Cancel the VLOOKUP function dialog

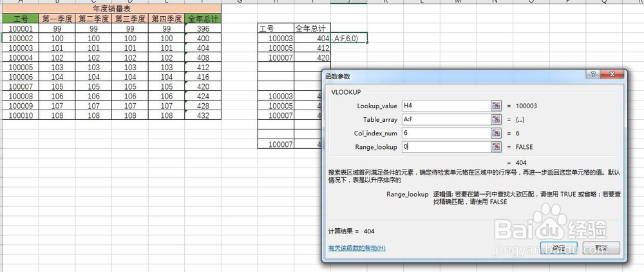pyautogui.click(x=601, y=248)
